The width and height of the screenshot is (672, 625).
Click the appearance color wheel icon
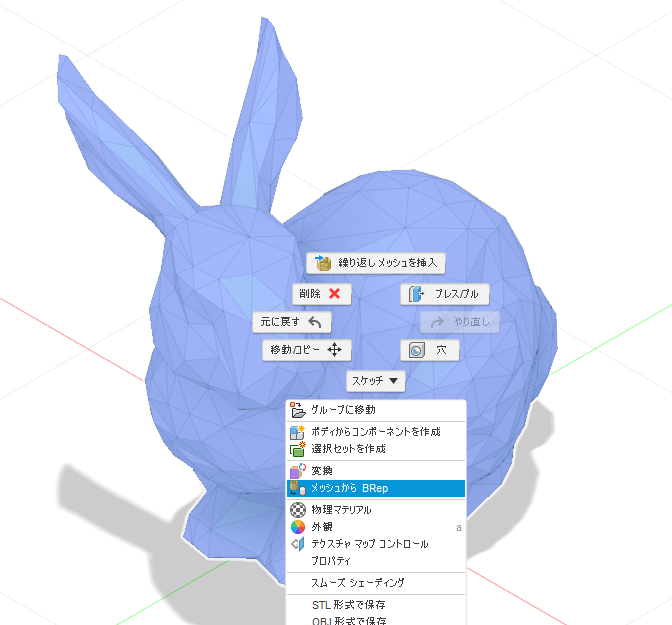coord(298,527)
